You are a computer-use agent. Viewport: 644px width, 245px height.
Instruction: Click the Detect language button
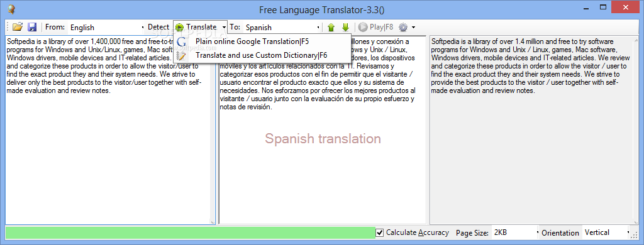[x=158, y=27]
